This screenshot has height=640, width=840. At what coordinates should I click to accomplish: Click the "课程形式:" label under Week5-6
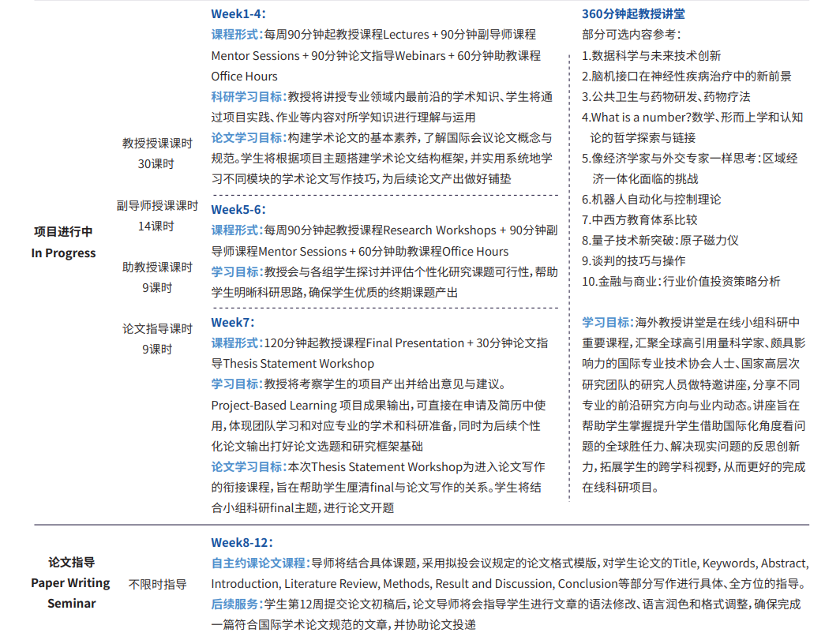click(x=237, y=230)
